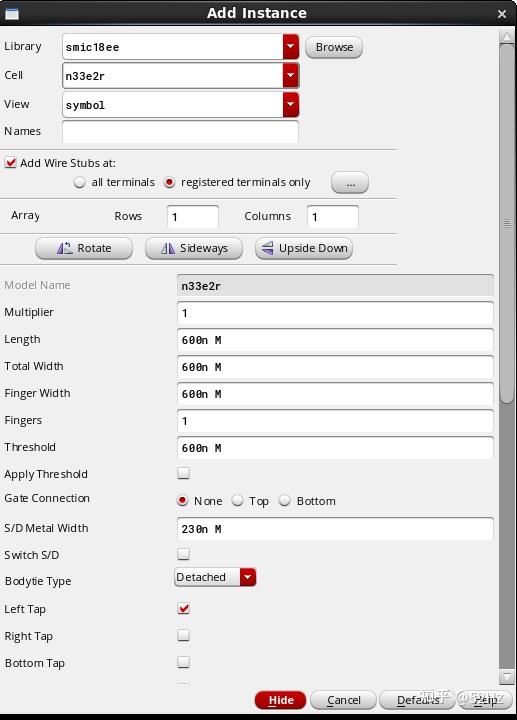Screen dimensions: 517x720
Task: Click the Hide button
Action: tap(281, 700)
